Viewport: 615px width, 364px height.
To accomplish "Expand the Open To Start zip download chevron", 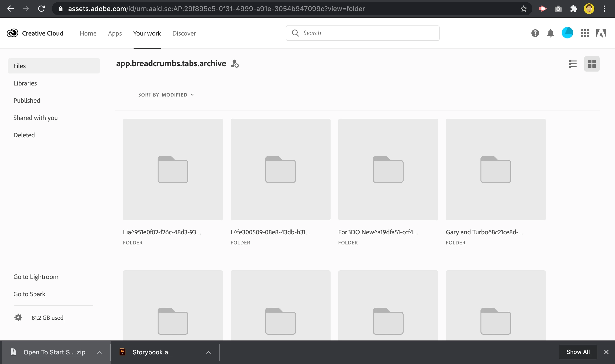I will (99, 352).
